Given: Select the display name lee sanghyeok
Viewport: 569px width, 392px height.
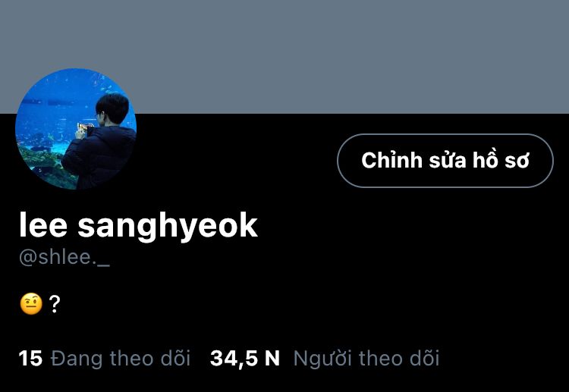Looking at the screenshot, I should 139,225.
